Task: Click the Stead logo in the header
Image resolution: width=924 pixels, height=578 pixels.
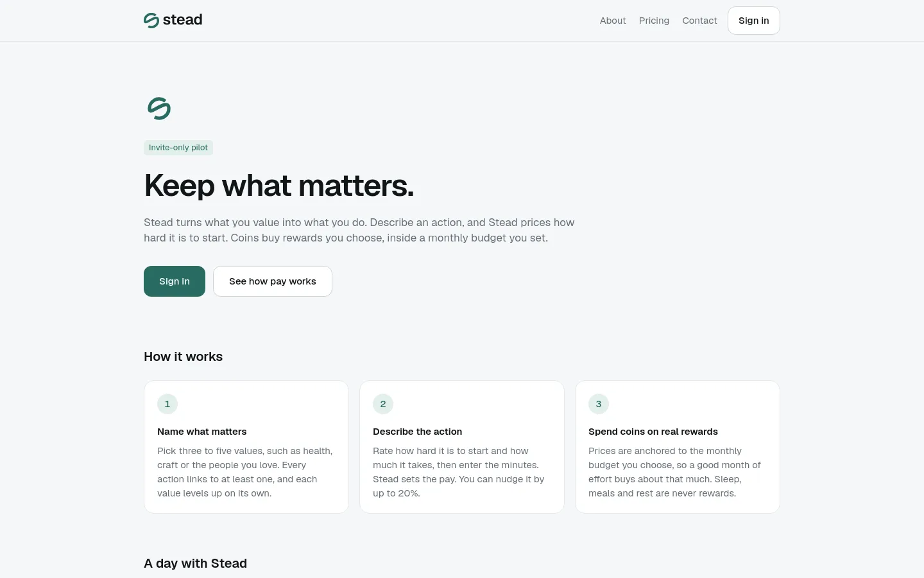Action: (x=173, y=21)
